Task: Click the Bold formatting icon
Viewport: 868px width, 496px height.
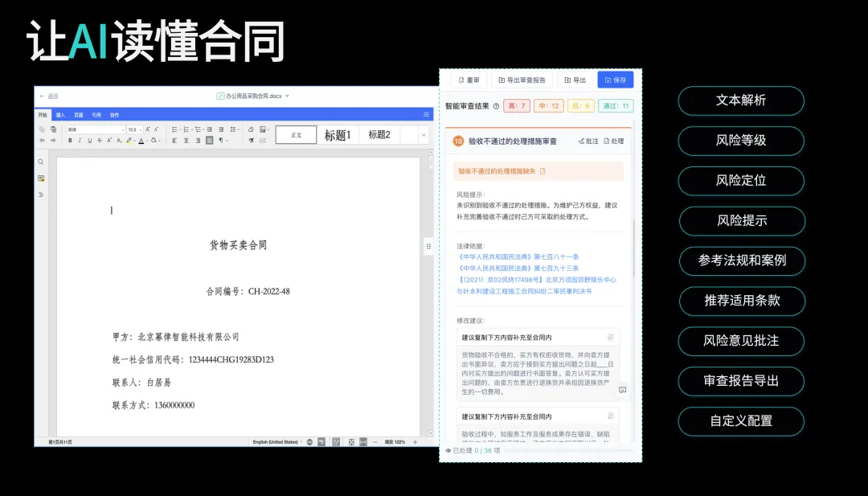Action: [70, 141]
